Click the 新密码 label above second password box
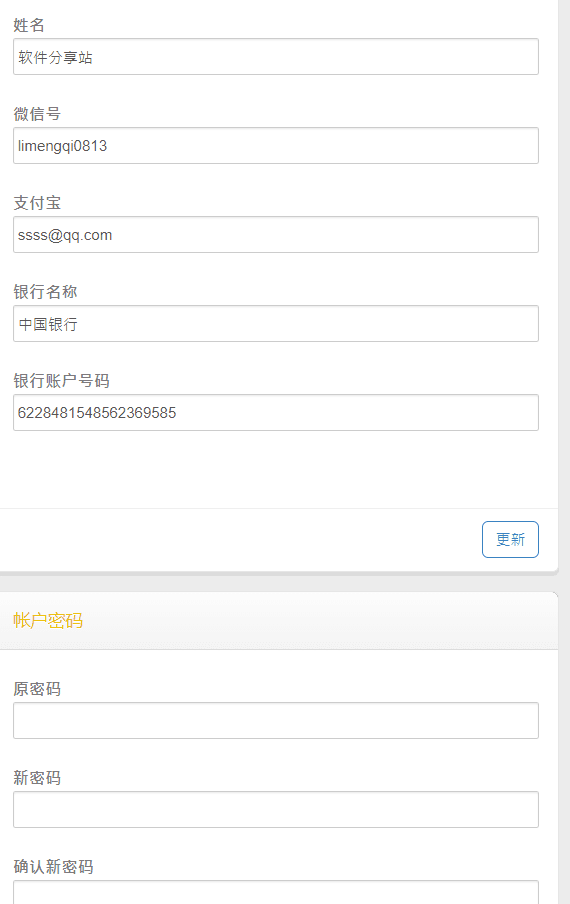570x904 pixels. 37,778
